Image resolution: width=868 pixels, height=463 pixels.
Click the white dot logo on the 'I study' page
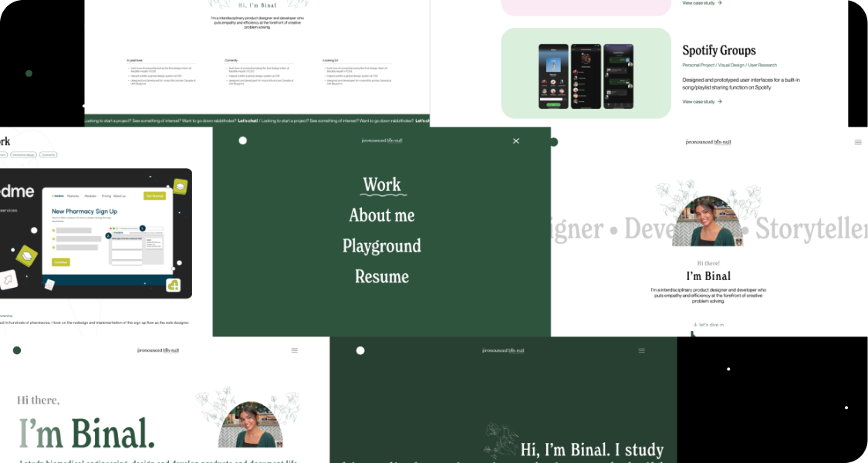360,350
